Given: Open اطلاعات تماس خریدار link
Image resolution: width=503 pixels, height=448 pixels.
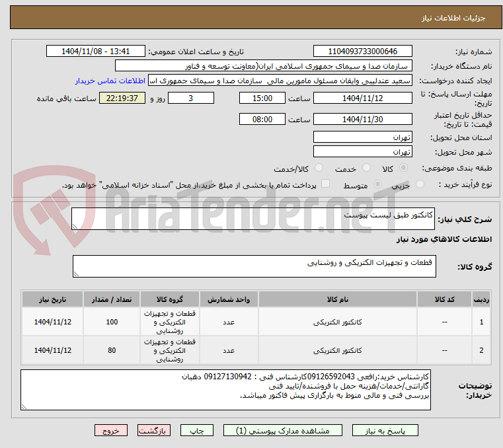Looking at the screenshot, I should tap(110, 81).
